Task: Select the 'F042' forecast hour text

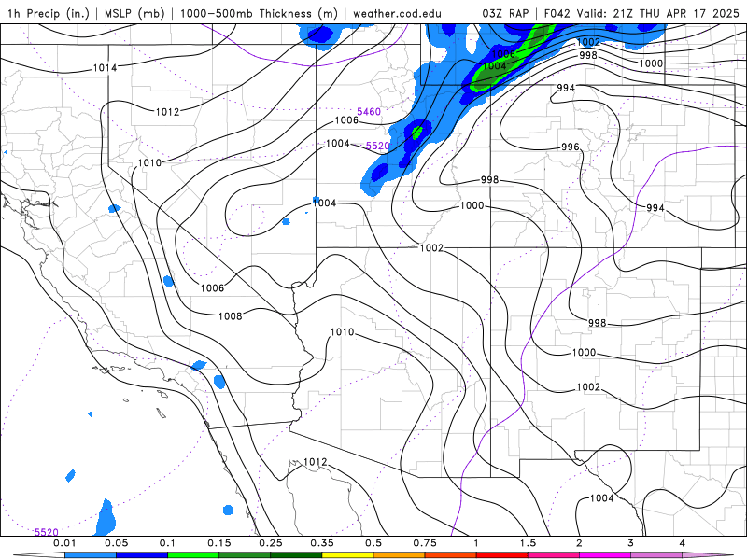Action: [x=557, y=13]
